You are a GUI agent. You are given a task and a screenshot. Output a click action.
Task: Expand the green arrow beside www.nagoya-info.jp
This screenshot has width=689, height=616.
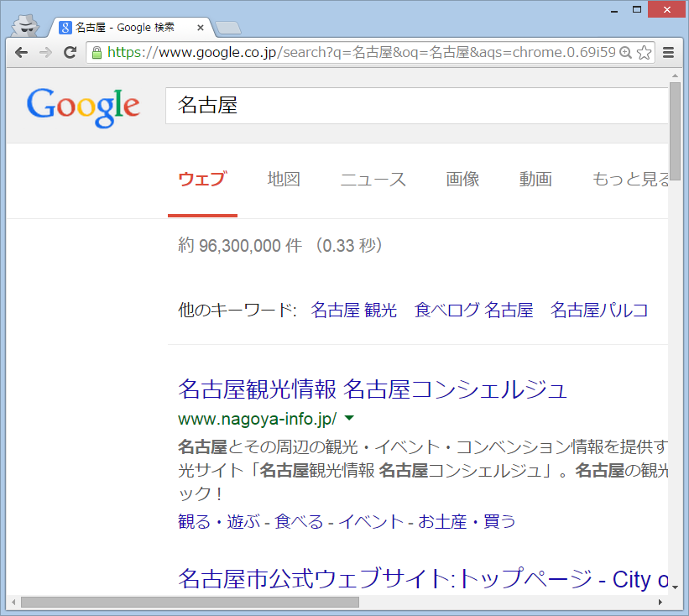point(349,418)
